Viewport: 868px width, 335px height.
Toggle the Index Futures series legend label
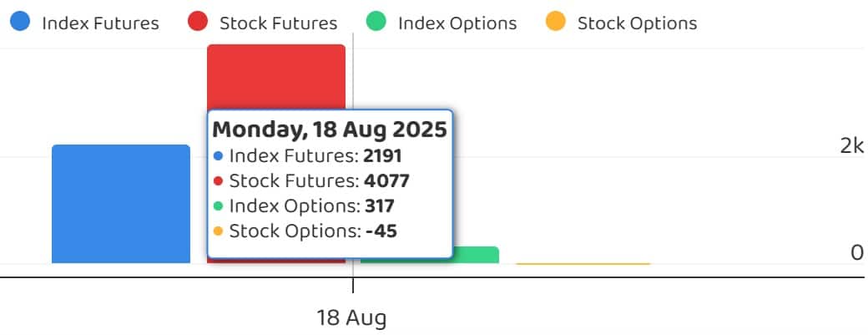click(x=100, y=23)
